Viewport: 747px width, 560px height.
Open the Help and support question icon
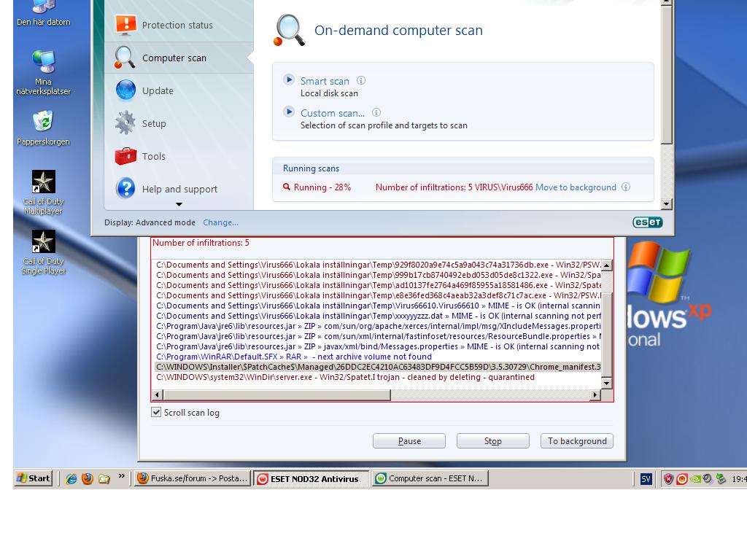pyautogui.click(x=125, y=189)
